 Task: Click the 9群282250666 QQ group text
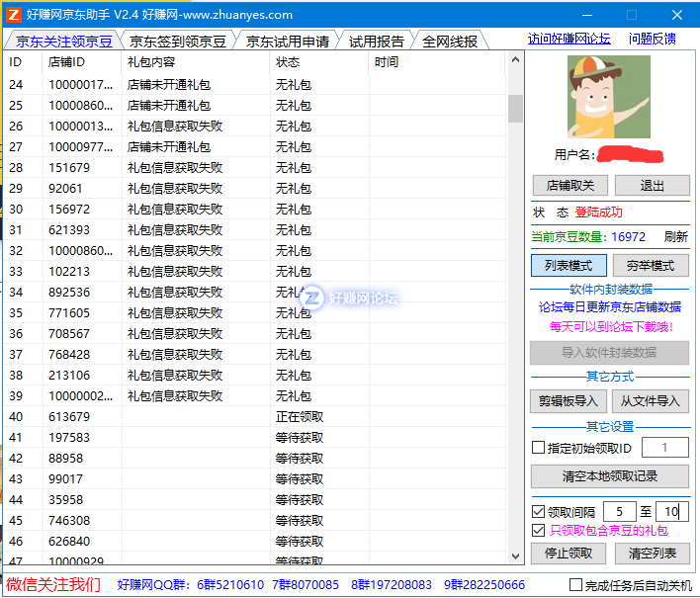(484, 584)
